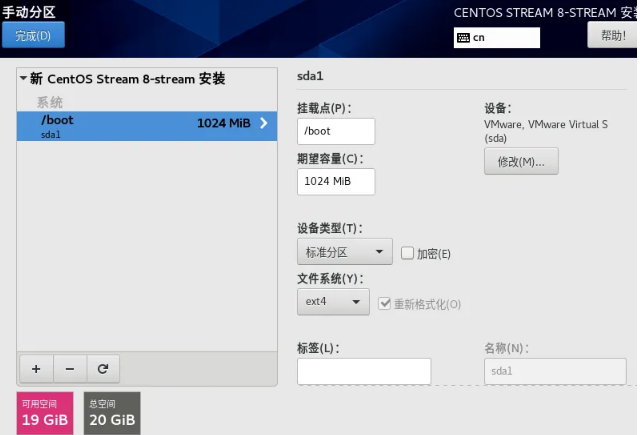This screenshot has width=640, height=435.
Task: Click the 标签(L) label input field
Action: [x=364, y=371]
